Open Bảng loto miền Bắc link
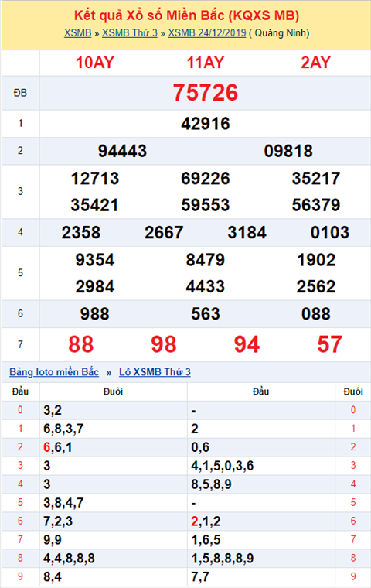The height and width of the screenshot is (588, 371). pyautogui.click(x=54, y=372)
